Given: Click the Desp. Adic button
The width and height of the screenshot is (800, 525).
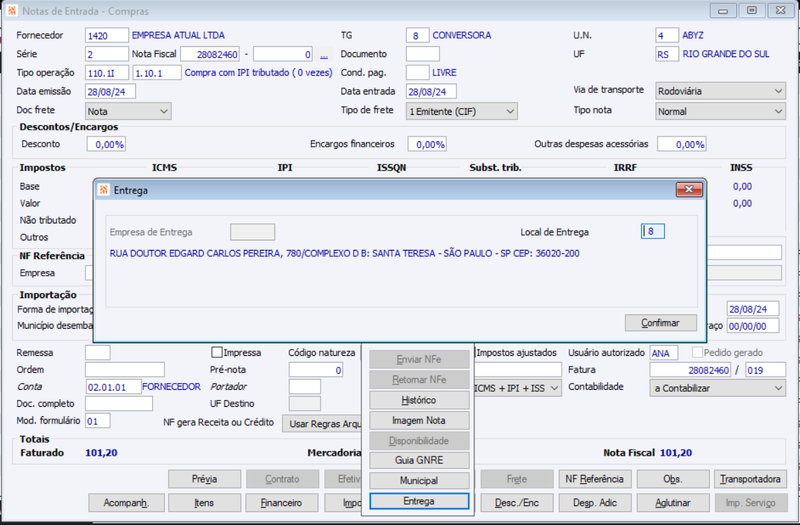Looking at the screenshot, I should point(594,503).
